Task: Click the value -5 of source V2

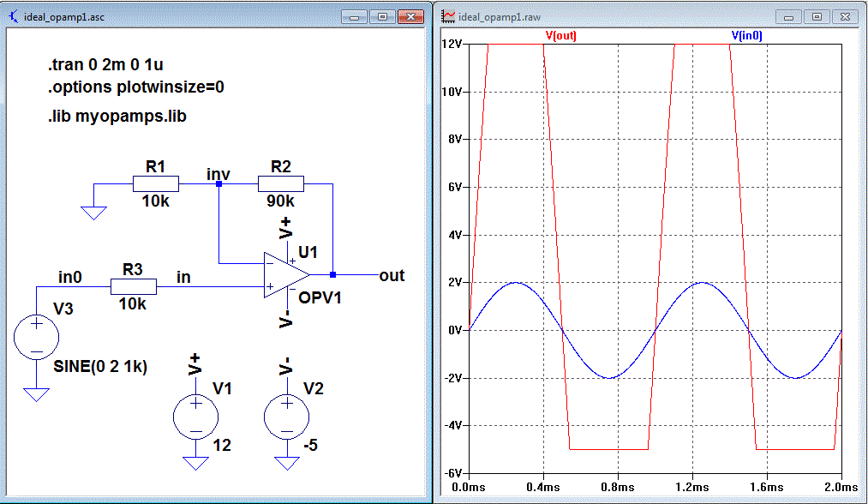Action: [310, 446]
